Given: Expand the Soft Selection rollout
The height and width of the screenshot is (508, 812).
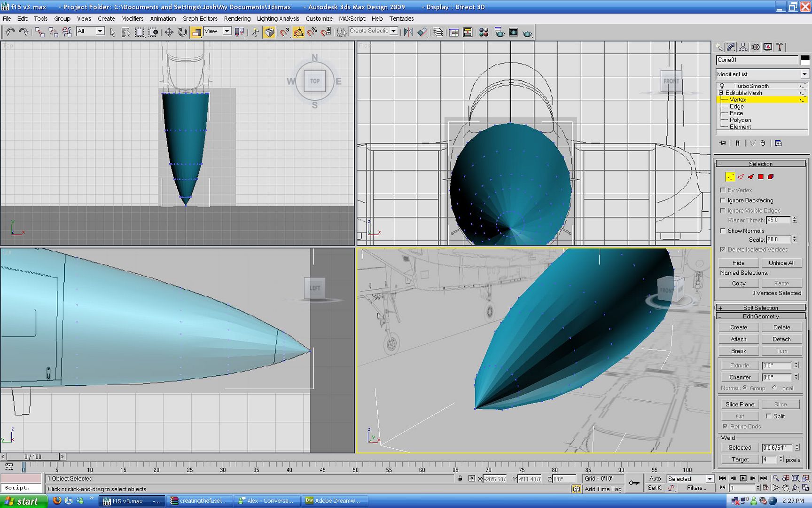Looking at the screenshot, I should [760, 308].
